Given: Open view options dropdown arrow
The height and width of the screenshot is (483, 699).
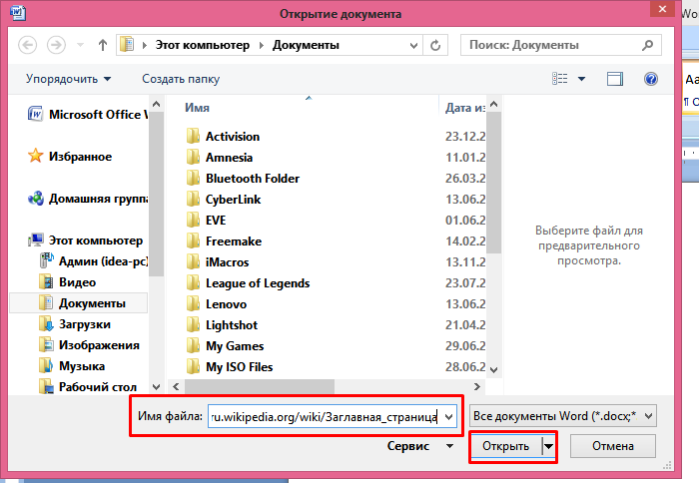Looking at the screenshot, I should click(581, 79).
